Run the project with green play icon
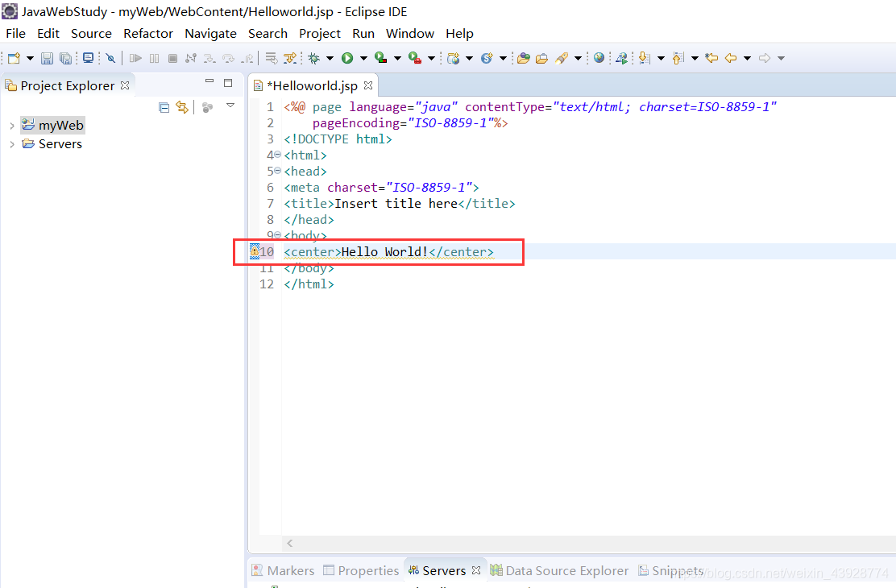The height and width of the screenshot is (588, 896). pos(346,58)
